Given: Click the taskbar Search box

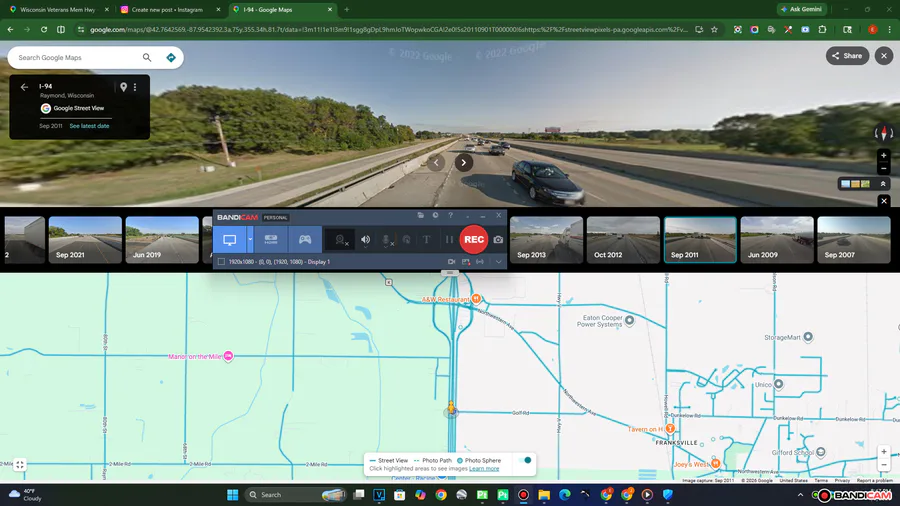Looking at the screenshot, I should (296, 495).
